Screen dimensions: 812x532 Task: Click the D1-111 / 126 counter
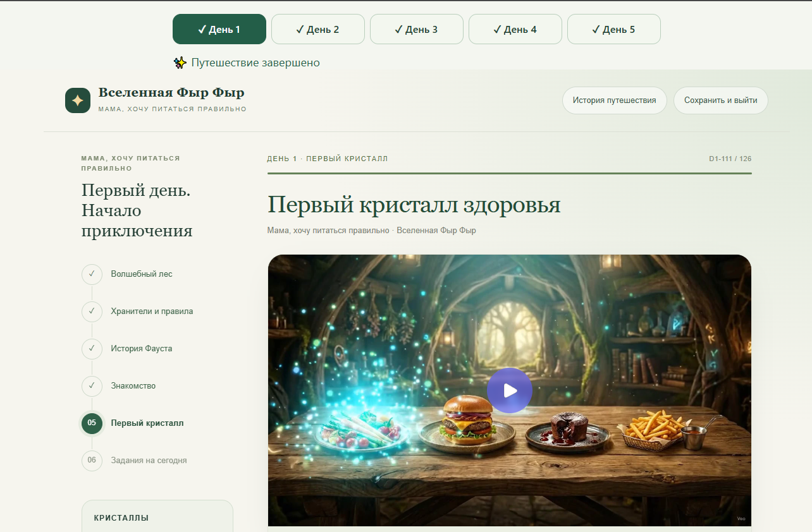[x=730, y=159]
